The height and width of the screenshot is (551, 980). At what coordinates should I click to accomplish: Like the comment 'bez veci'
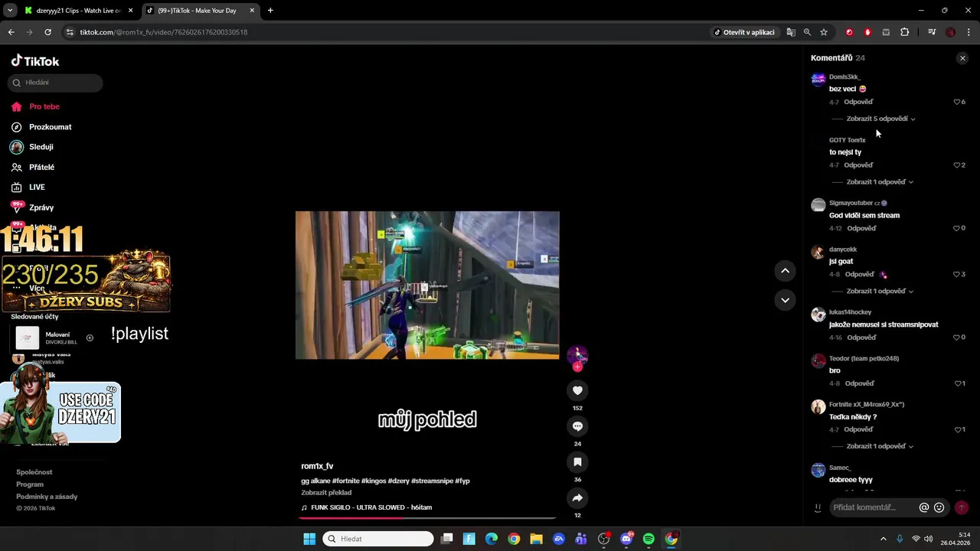click(x=957, y=102)
